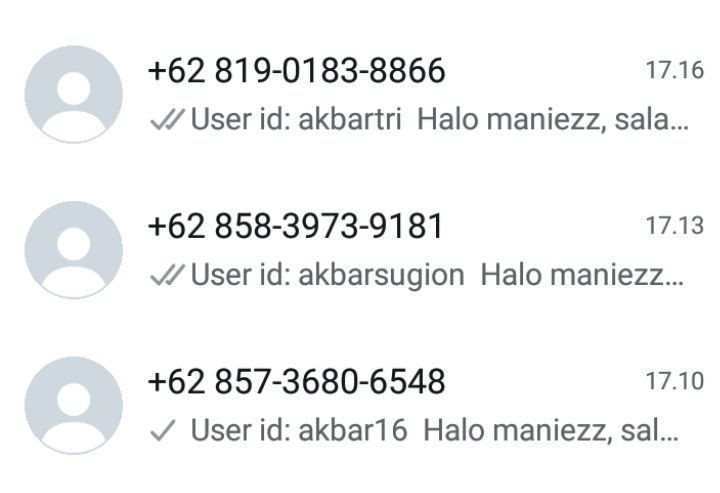The height and width of the screenshot is (493, 720).
Task: Click the ellipsis ending the akbar16 preview
Action: tap(670, 439)
